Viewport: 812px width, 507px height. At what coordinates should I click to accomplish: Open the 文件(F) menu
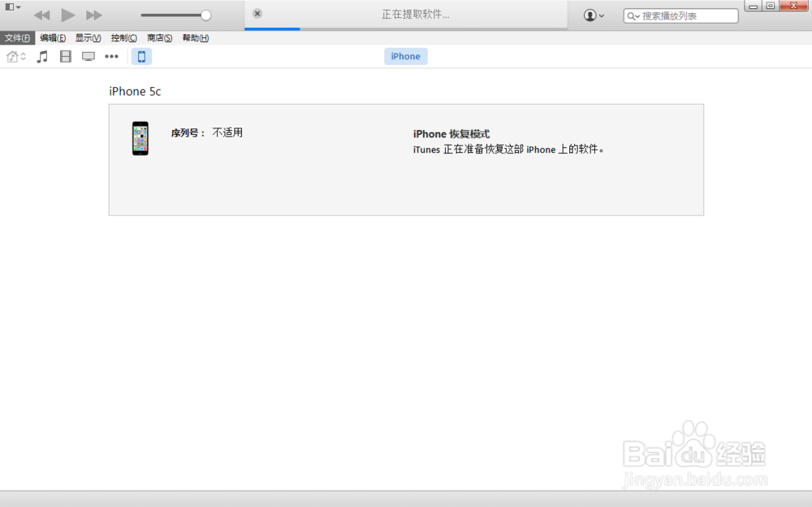click(x=17, y=38)
